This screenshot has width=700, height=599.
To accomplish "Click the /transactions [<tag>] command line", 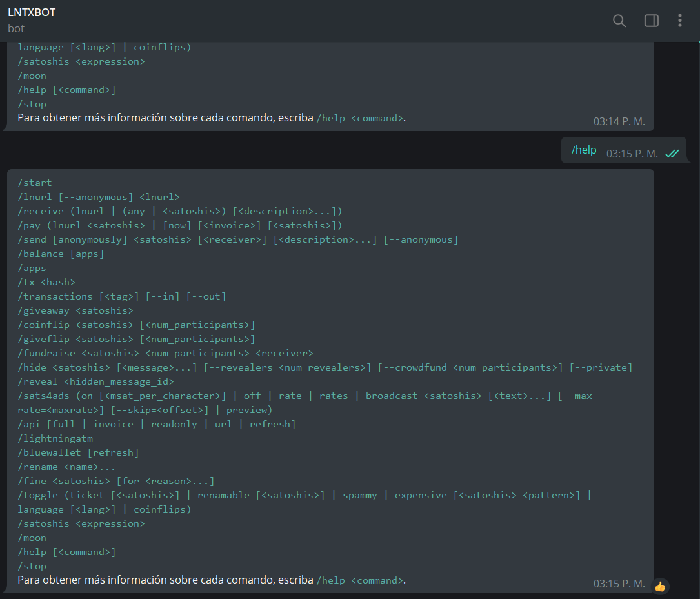I will point(122,297).
